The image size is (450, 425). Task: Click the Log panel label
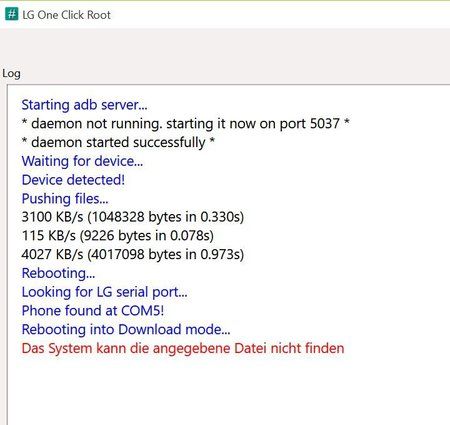coord(11,73)
